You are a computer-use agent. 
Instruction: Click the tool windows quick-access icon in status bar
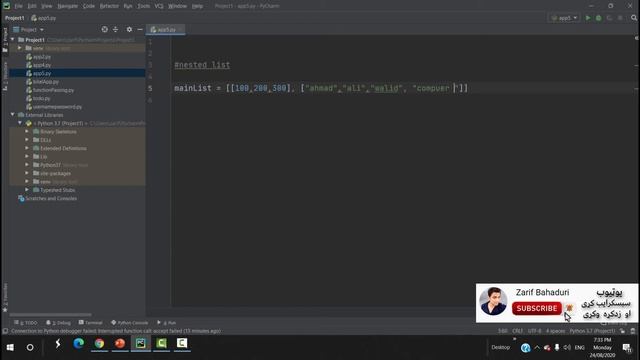coord(5,331)
